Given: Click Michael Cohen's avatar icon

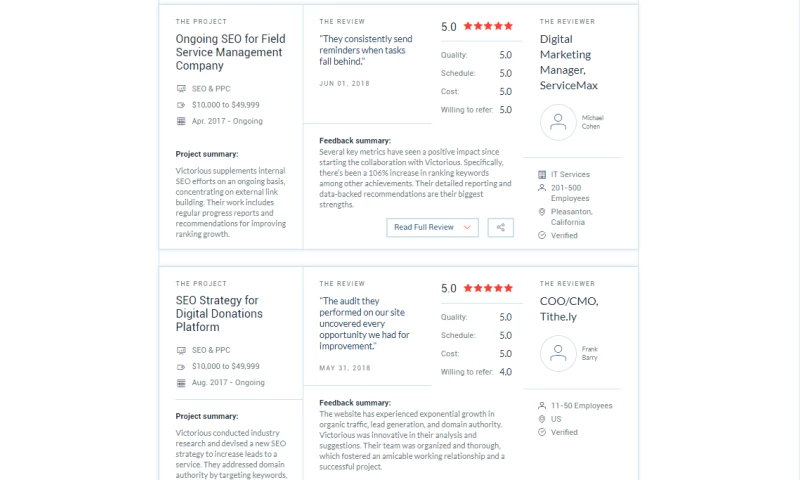Looking at the screenshot, I should click(x=558, y=122).
